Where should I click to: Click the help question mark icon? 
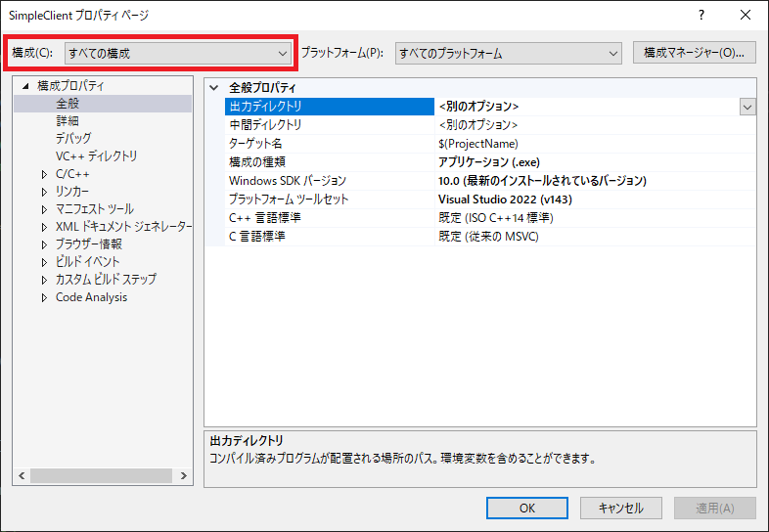(701, 16)
